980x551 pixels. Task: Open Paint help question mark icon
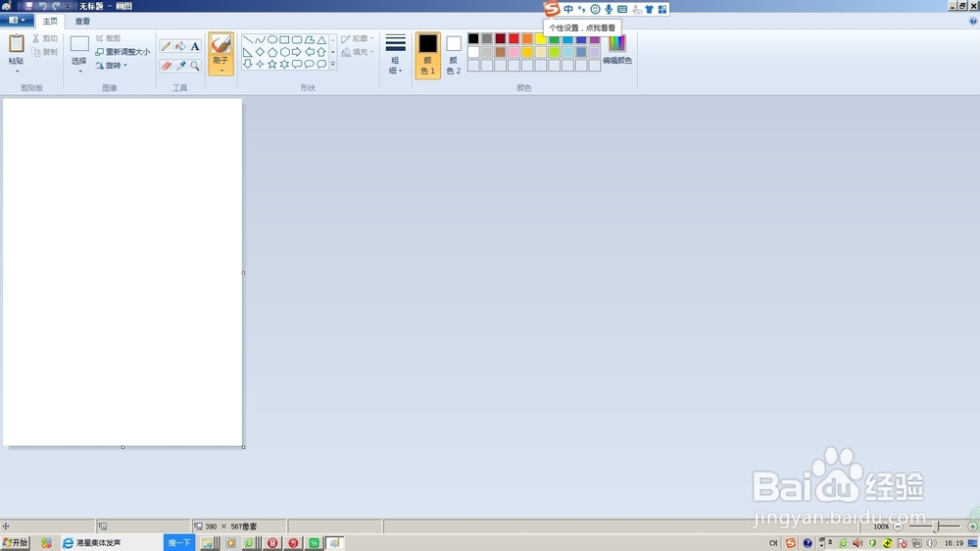[x=973, y=21]
